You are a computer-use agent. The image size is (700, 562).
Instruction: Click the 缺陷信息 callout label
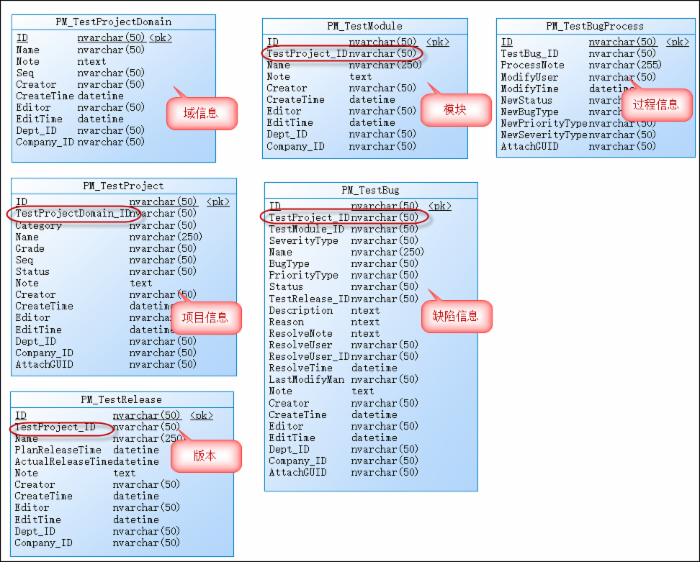455,316
